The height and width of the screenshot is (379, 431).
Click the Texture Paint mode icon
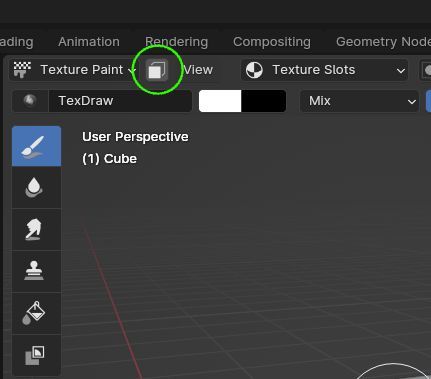point(22,70)
